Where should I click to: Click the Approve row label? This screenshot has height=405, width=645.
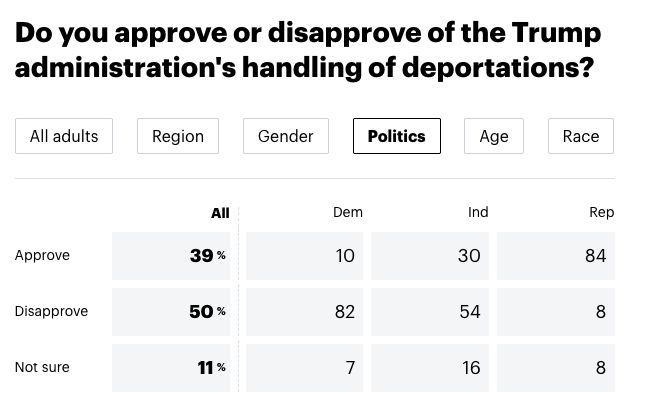[x=42, y=256]
